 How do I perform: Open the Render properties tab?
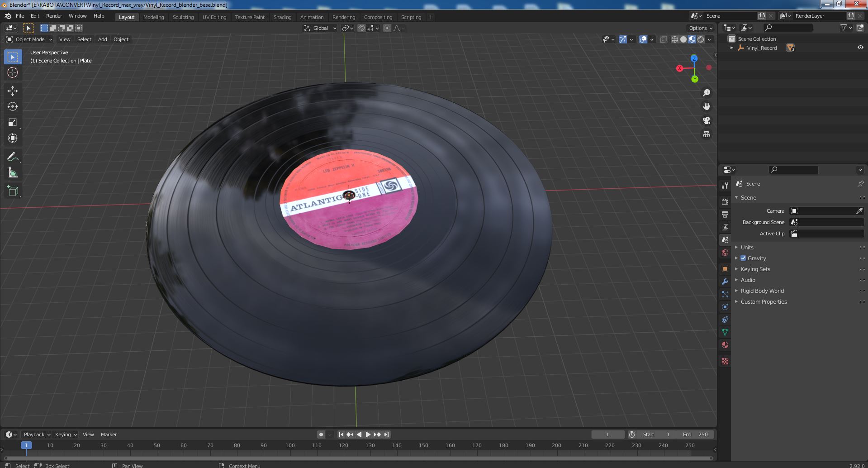pos(725,201)
